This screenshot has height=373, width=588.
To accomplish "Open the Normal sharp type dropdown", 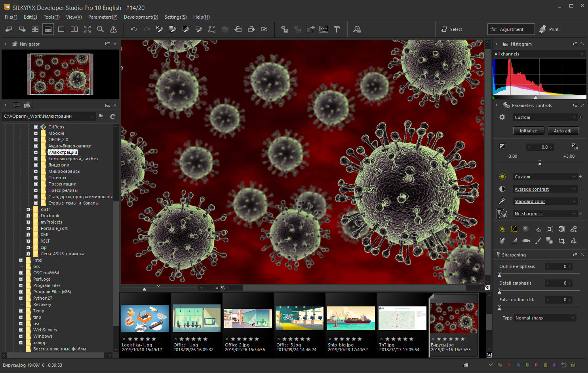I will [545, 318].
